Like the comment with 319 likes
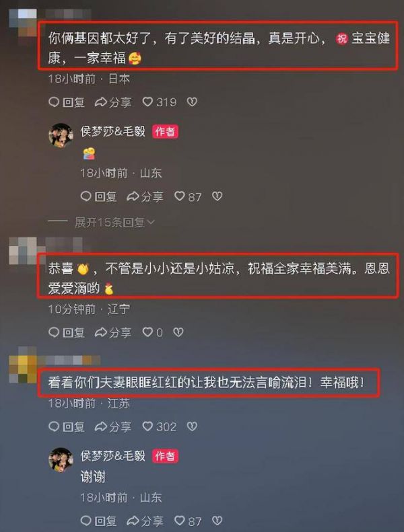 (x=160, y=102)
